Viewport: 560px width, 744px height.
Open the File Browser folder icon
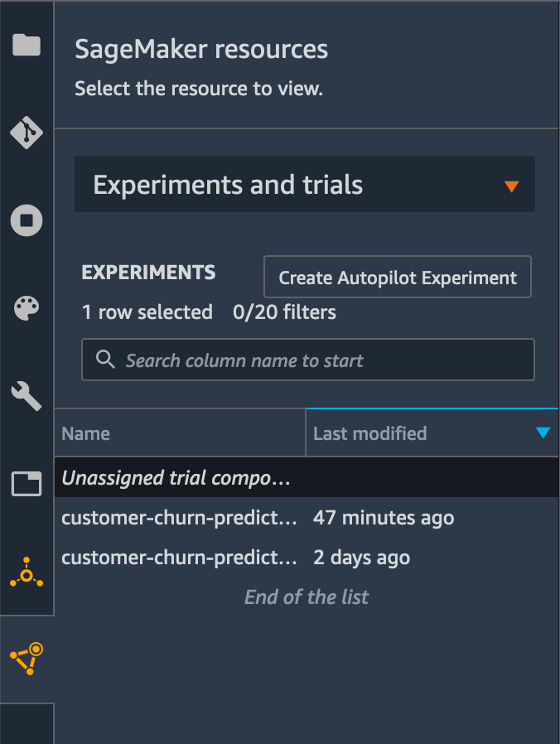click(27, 45)
